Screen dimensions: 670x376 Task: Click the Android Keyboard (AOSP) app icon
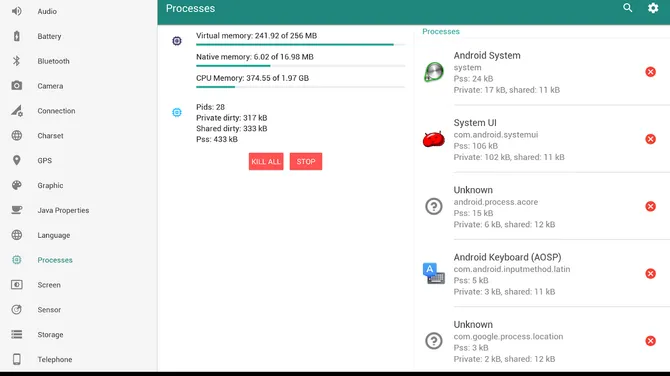pos(434,273)
